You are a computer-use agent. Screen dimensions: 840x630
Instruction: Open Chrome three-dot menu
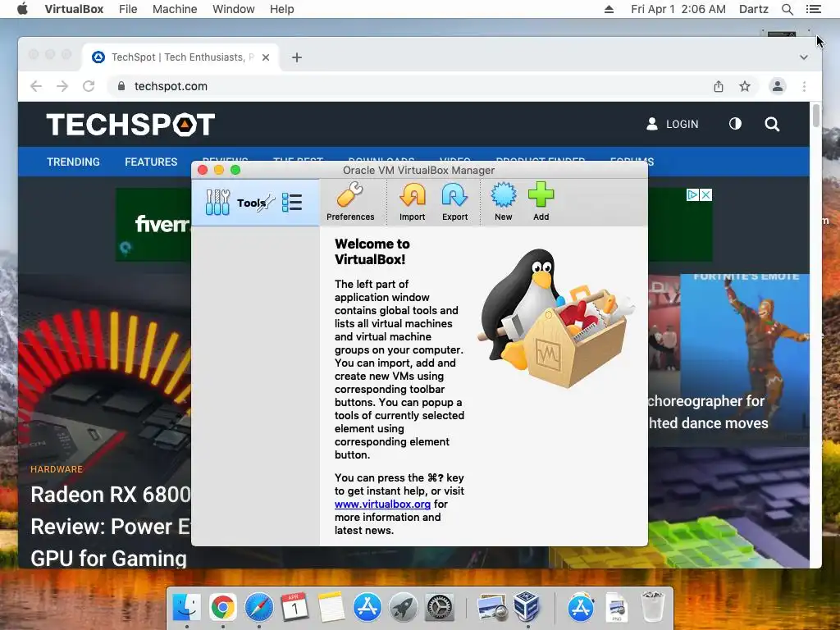tap(804, 86)
